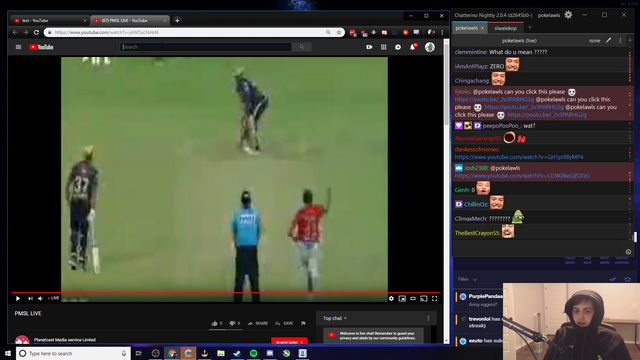
Task: Open the YouTube create video camera icon
Action: [x=369, y=47]
